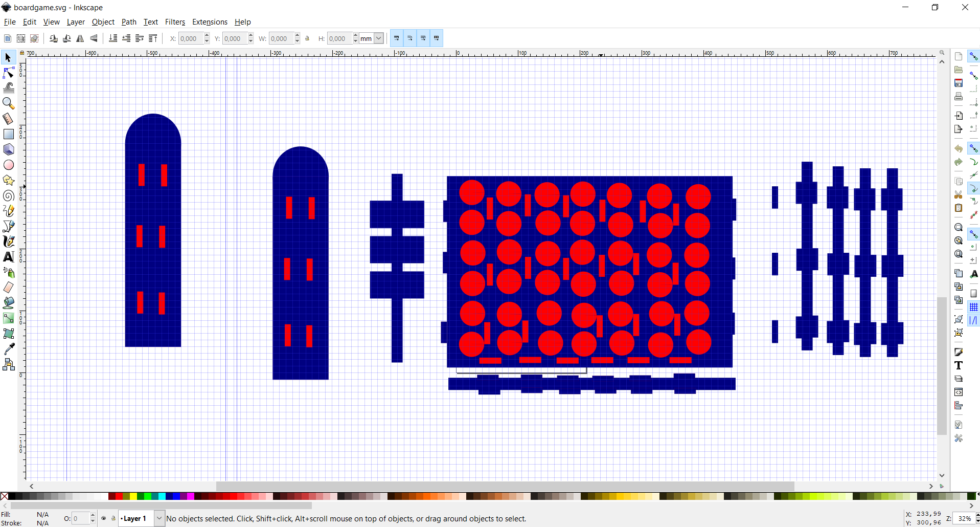Open the Object menu
980x527 pixels.
coord(103,22)
